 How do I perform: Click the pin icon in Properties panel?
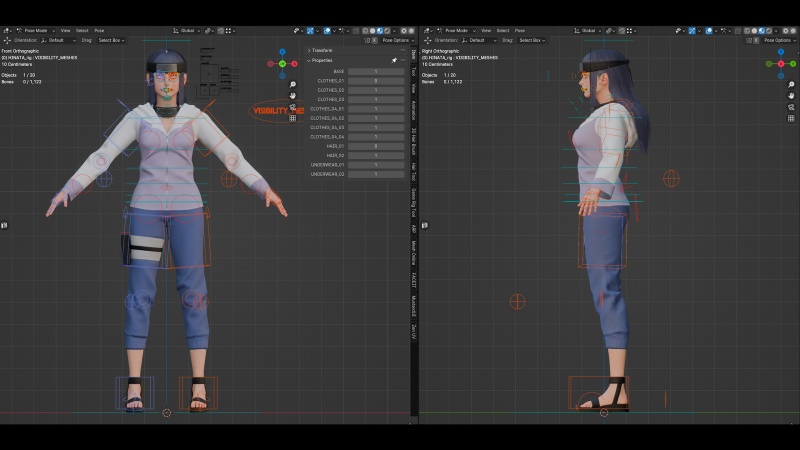point(394,60)
